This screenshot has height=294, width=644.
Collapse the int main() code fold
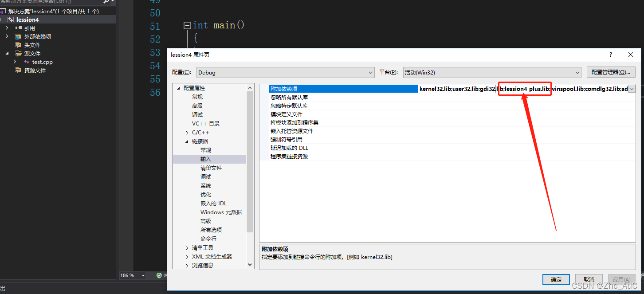[x=187, y=26]
